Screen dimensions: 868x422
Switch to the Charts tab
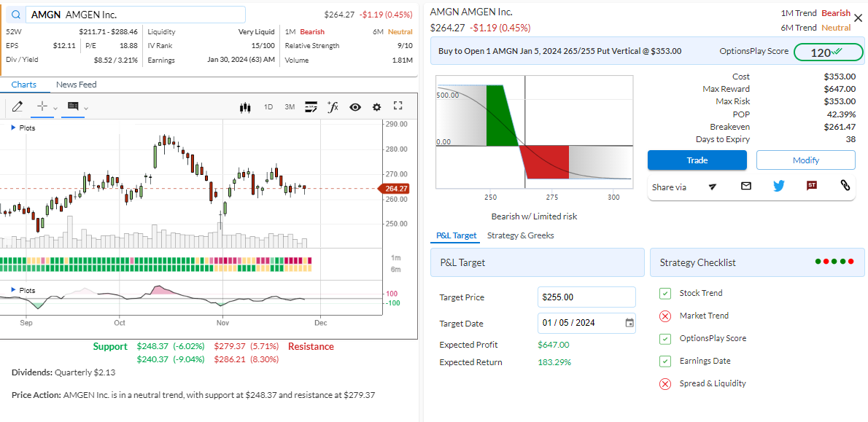tap(24, 85)
